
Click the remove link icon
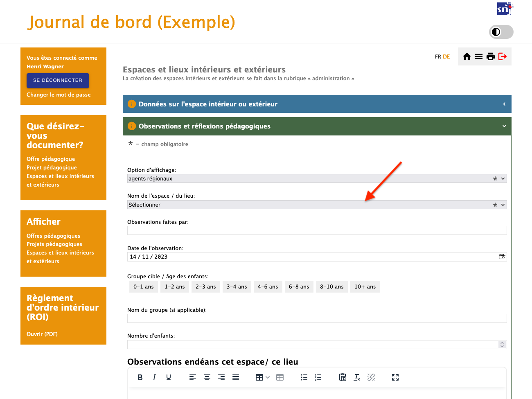[x=371, y=377]
